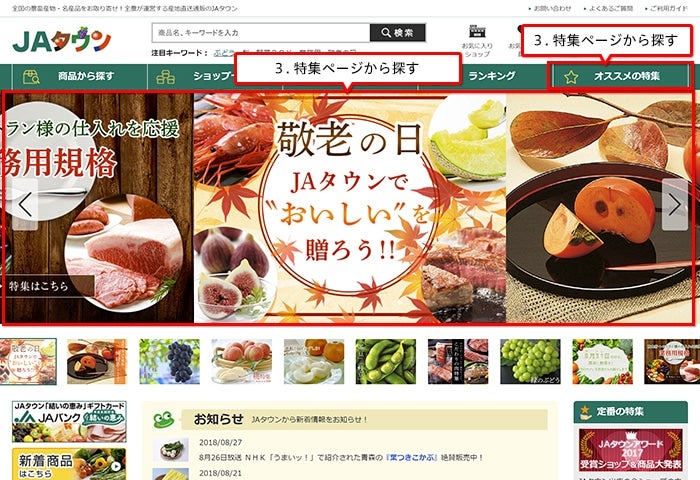Show next banner with right arrow
This screenshot has width=700, height=480.
tap(675, 205)
